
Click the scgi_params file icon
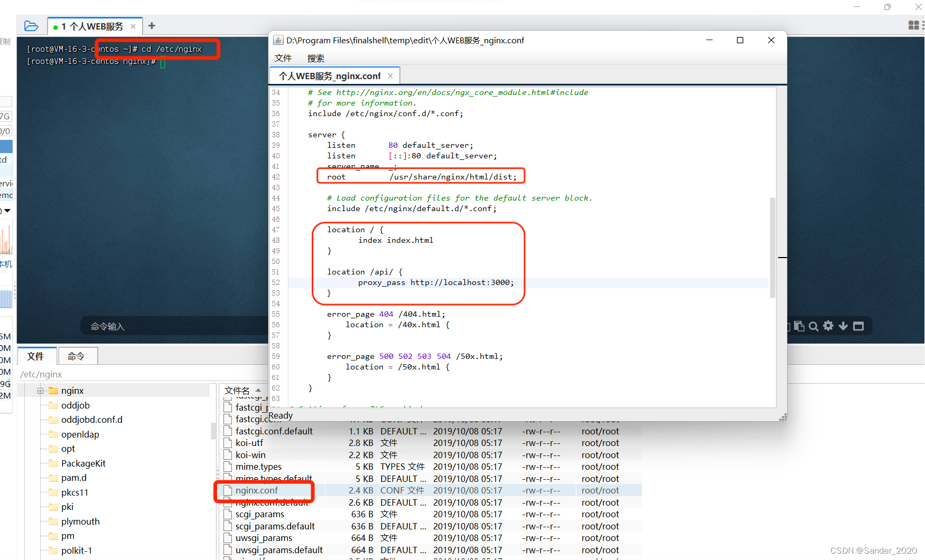tap(228, 514)
